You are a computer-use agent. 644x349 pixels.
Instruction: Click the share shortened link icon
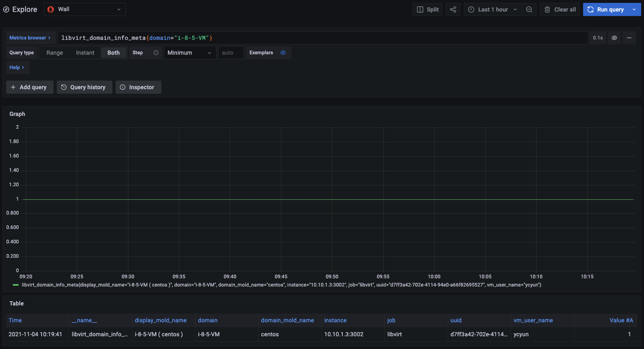[453, 9]
